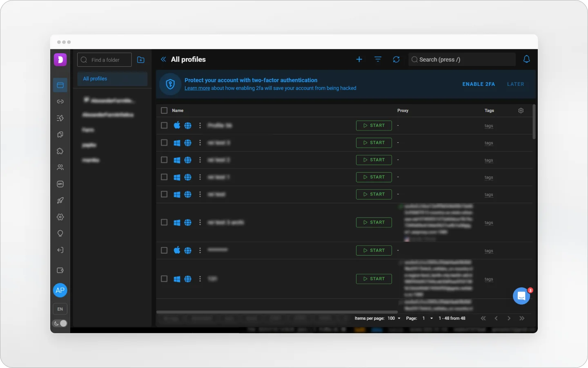Tick the checkbox of the first profile row
588x368 pixels.
click(164, 126)
